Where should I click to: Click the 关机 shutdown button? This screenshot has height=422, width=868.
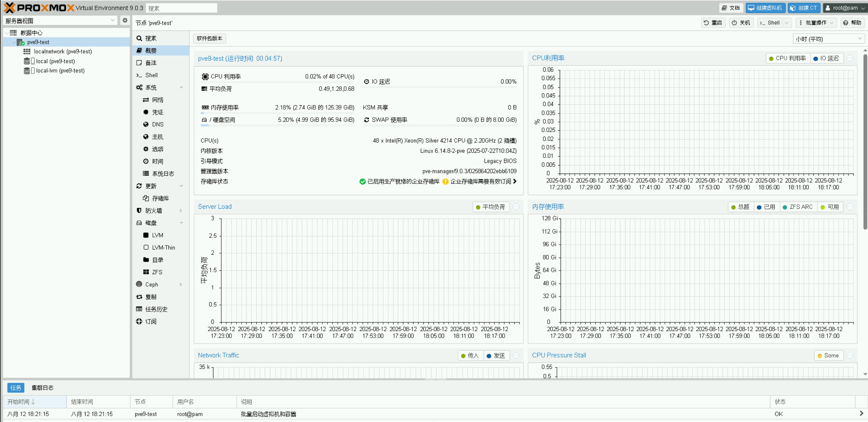pyautogui.click(x=741, y=23)
